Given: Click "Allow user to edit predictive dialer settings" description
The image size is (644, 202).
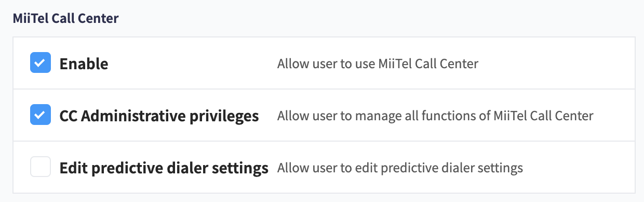Looking at the screenshot, I should pyautogui.click(x=400, y=168).
